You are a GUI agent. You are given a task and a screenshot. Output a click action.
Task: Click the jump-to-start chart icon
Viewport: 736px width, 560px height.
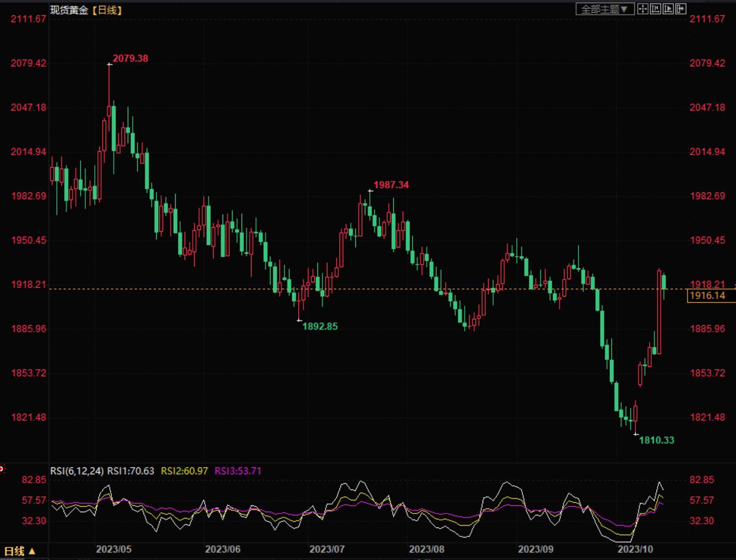tap(655, 9)
